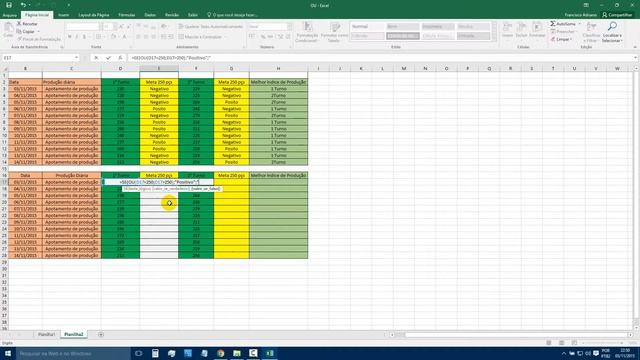Apply the Normal cell style
Screen dimensions: 640x360
pyautogui.click(x=367, y=27)
